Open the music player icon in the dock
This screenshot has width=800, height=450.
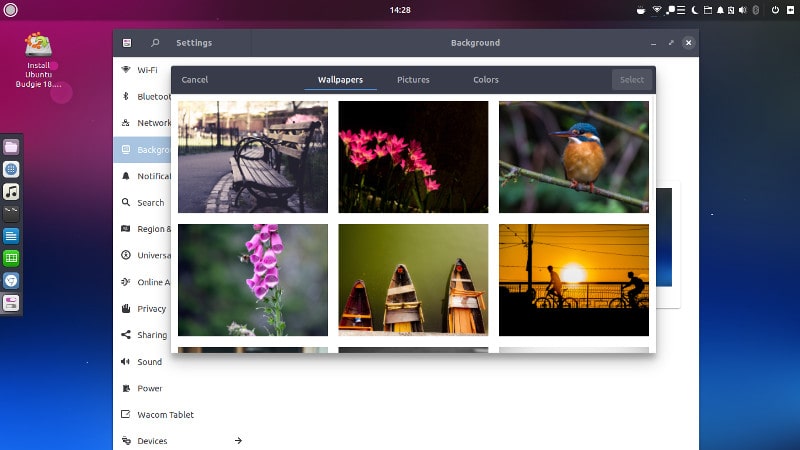tap(11, 191)
